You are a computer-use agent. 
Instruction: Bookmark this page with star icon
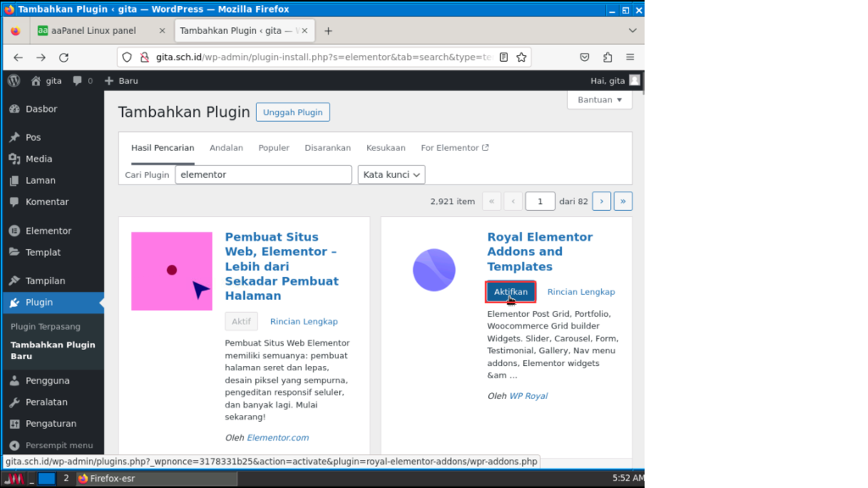pyautogui.click(x=521, y=58)
